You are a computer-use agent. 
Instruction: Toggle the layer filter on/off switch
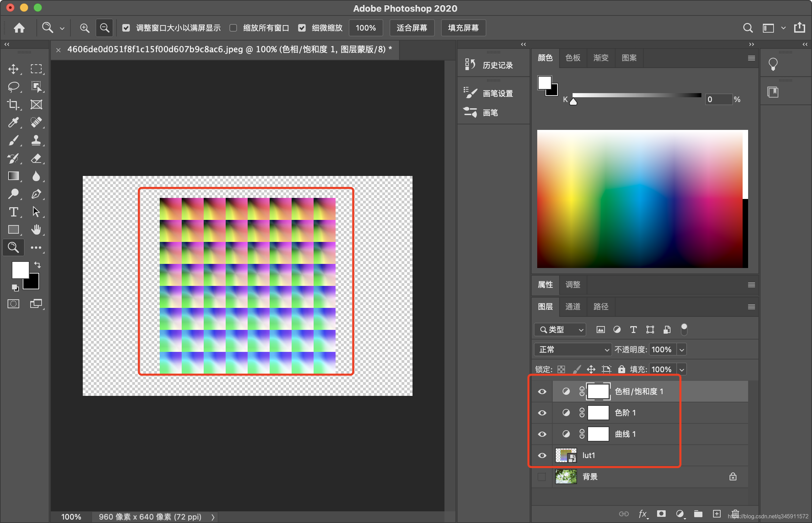[684, 329]
